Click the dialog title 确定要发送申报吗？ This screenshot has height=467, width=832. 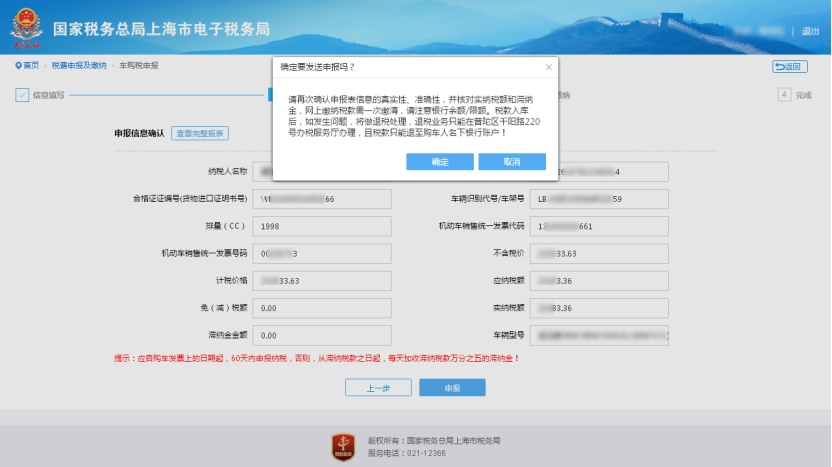[x=317, y=67]
